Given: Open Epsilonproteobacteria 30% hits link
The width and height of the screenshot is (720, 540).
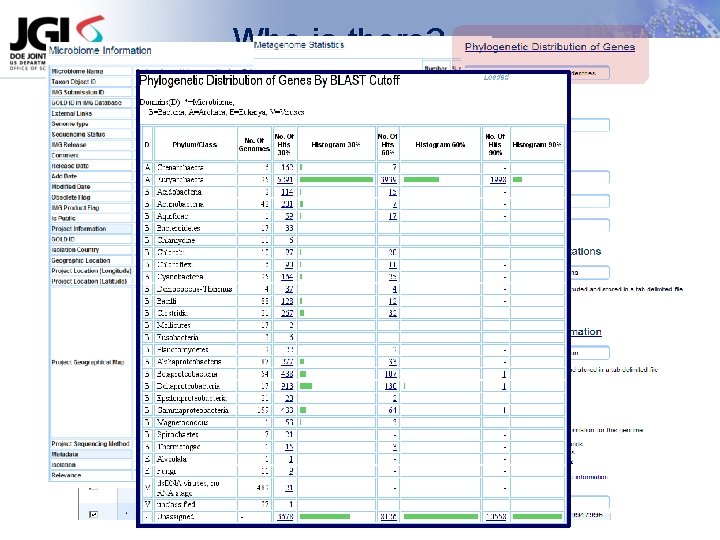Looking at the screenshot, I should [289, 399].
